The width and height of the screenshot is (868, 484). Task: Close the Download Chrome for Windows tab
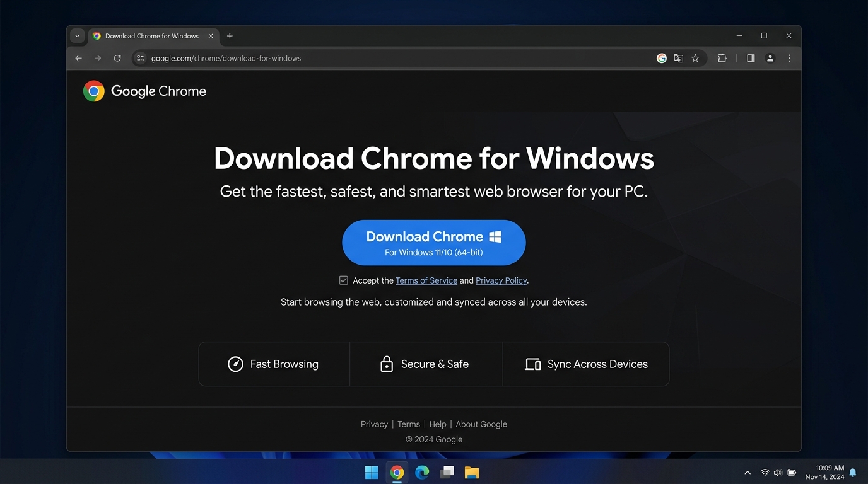[x=211, y=36]
